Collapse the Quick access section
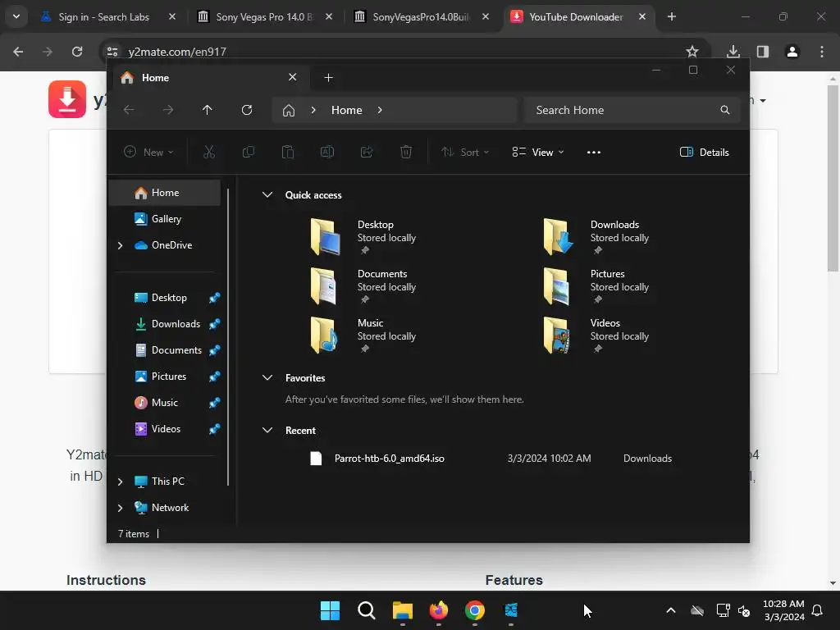Viewport: 840px width, 630px height. [x=267, y=195]
